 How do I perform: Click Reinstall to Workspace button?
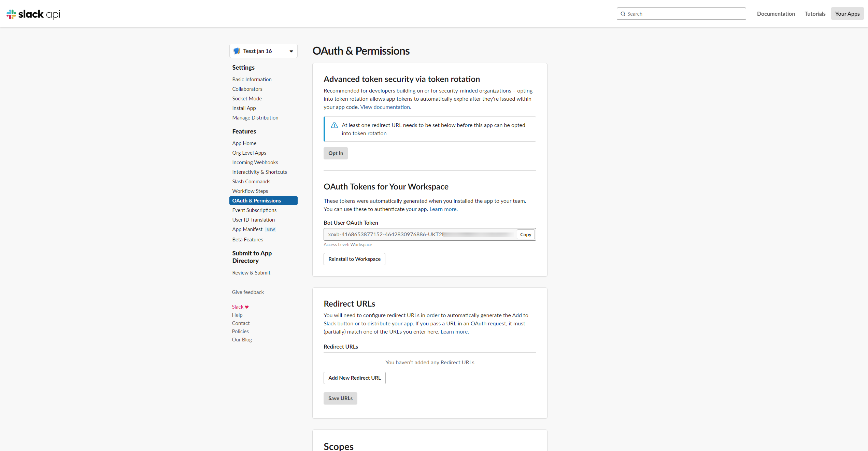(354, 259)
